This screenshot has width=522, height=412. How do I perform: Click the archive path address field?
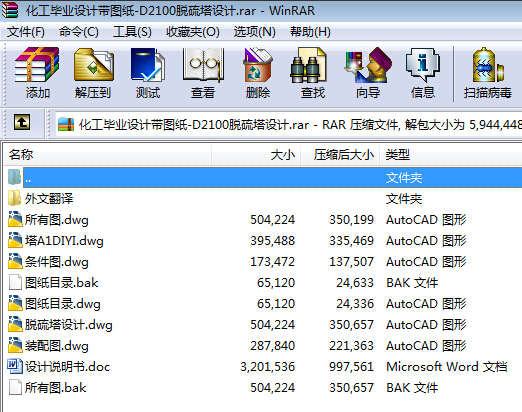[x=289, y=125]
